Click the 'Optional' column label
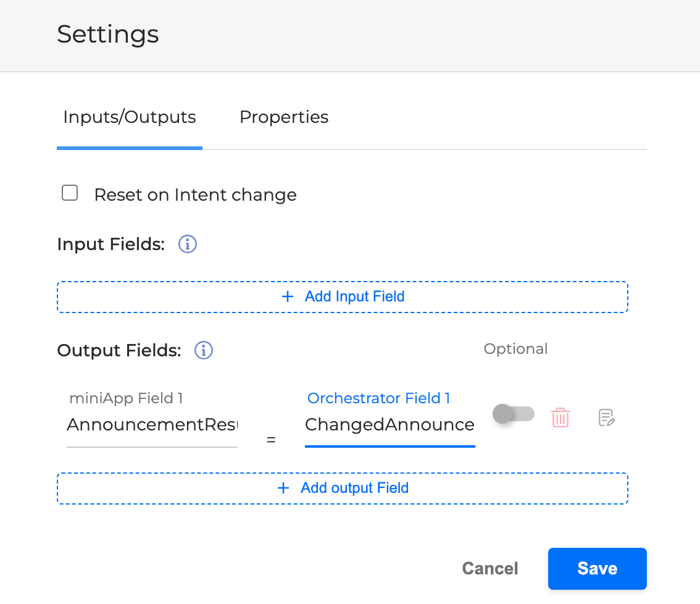This screenshot has height=604, width=700. 515,349
